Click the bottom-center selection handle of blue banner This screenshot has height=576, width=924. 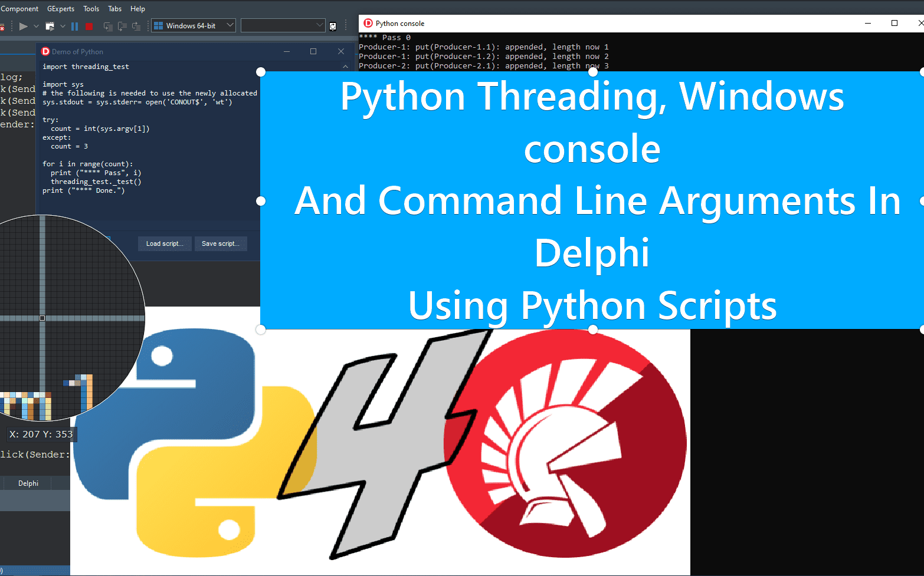[x=593, y=329]
